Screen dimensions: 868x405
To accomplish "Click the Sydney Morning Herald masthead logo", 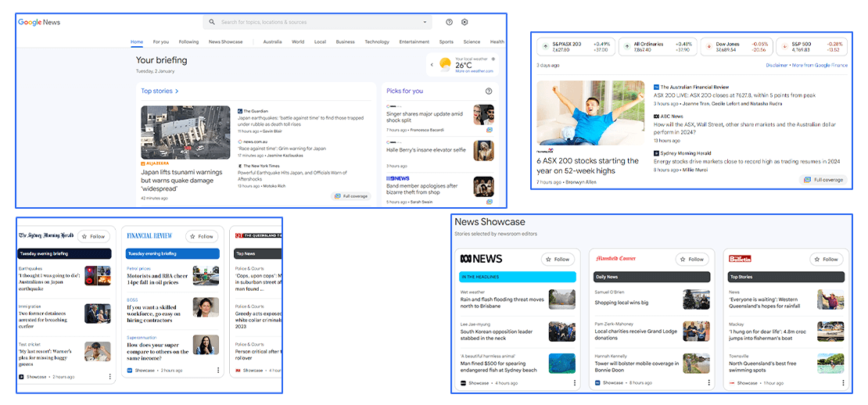I will click(46, 235).
